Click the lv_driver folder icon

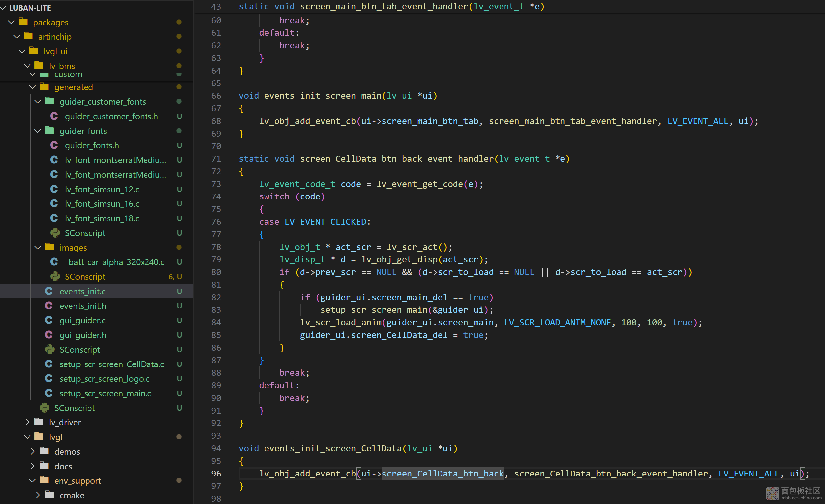coord(39,422)
